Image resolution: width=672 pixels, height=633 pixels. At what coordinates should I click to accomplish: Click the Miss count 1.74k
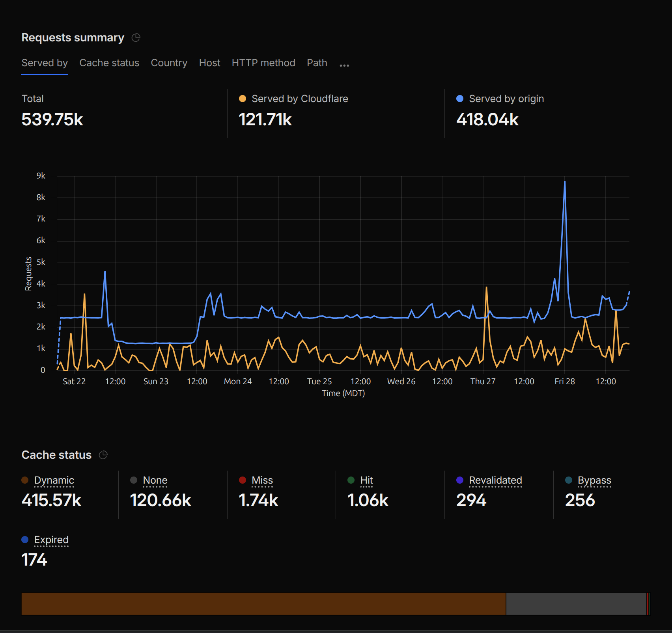click(x=258, y=500)
